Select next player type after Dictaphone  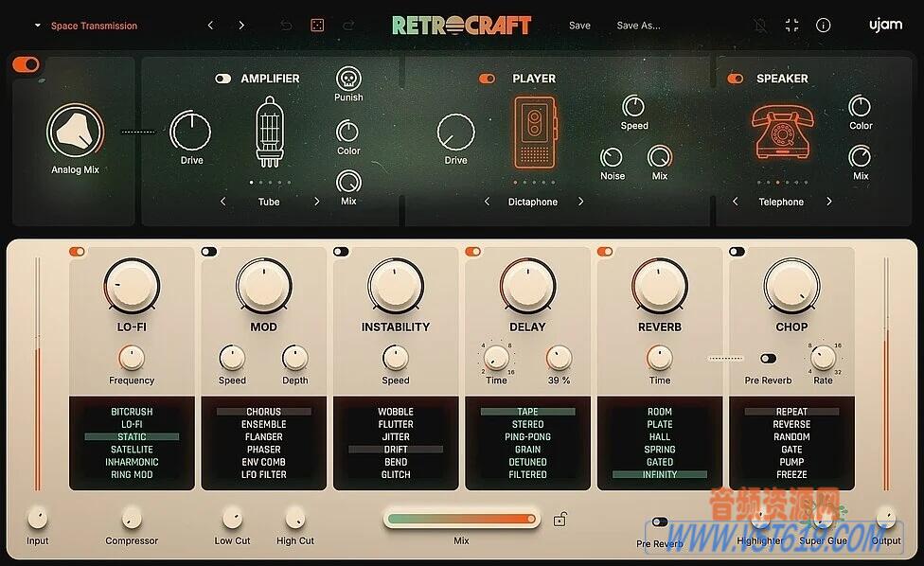coord(580,202)
